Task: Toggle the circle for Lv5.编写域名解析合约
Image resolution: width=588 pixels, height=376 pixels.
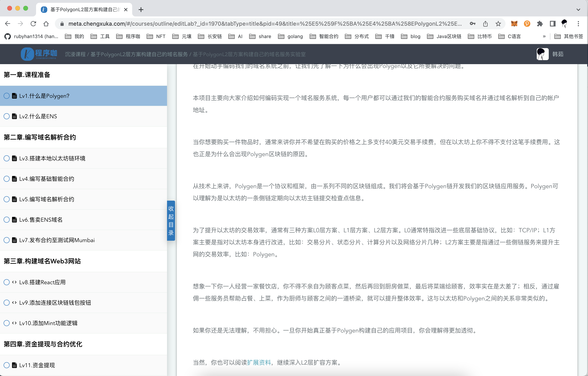Action: coord(7,199)
